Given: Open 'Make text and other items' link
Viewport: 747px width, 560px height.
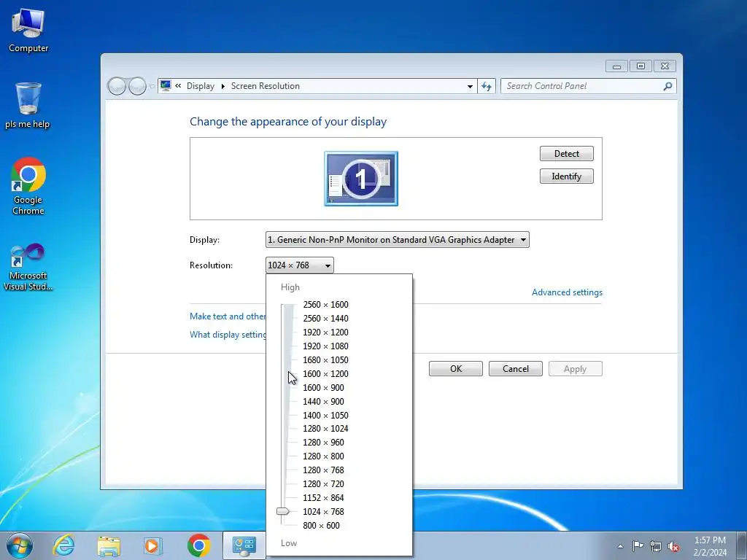Looking at the screenshot, I should 228,316.
